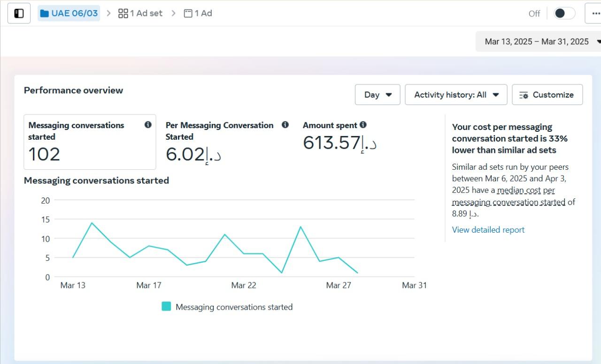601x364 pixels.
Task: Click the UAE 06/03 campaign folder icon
Action: pyautogui.click(x=45, y=13)
